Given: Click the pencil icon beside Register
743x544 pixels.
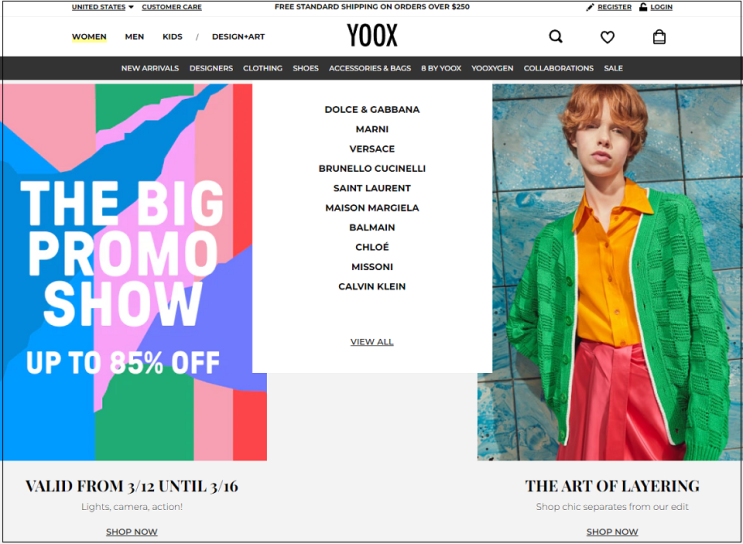Looking at the screenshot, I should click(x=590, y=7).
